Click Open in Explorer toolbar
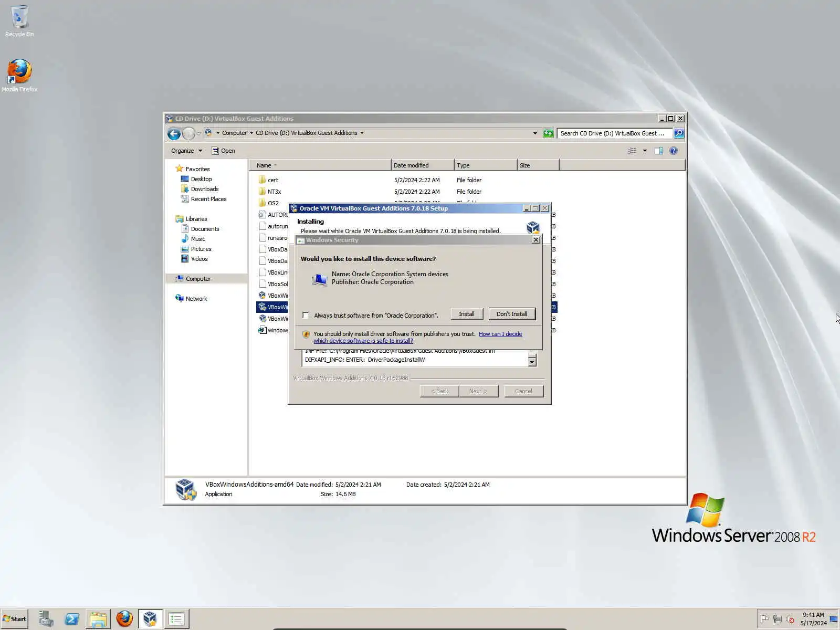Viewport: 840px width, 630px height. 223,151
